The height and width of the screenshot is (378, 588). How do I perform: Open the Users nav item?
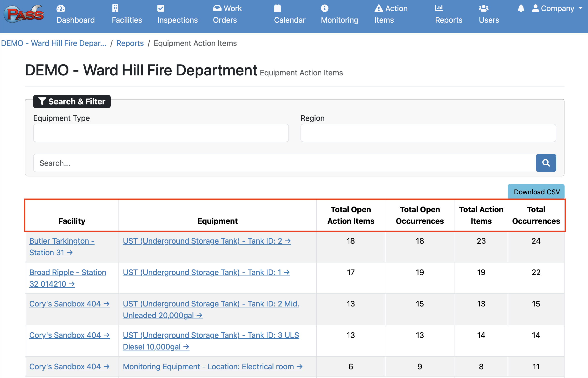[x=489, y=14]
